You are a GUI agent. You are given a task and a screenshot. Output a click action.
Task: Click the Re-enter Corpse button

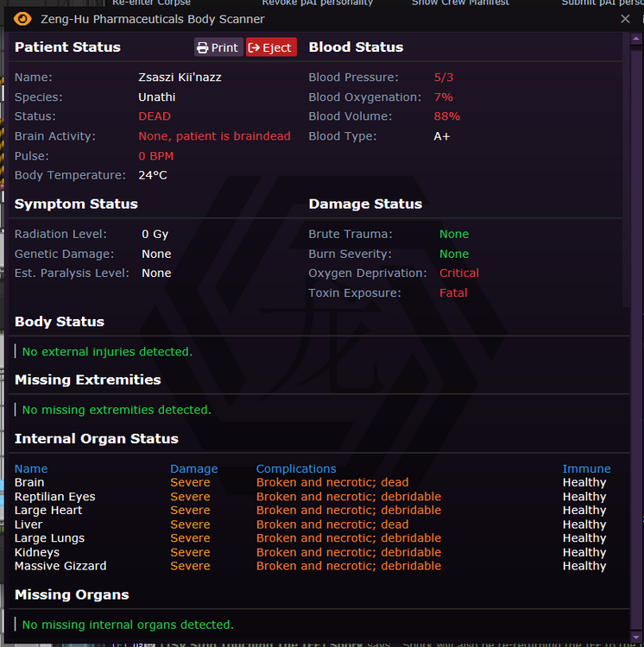(151, 3)
